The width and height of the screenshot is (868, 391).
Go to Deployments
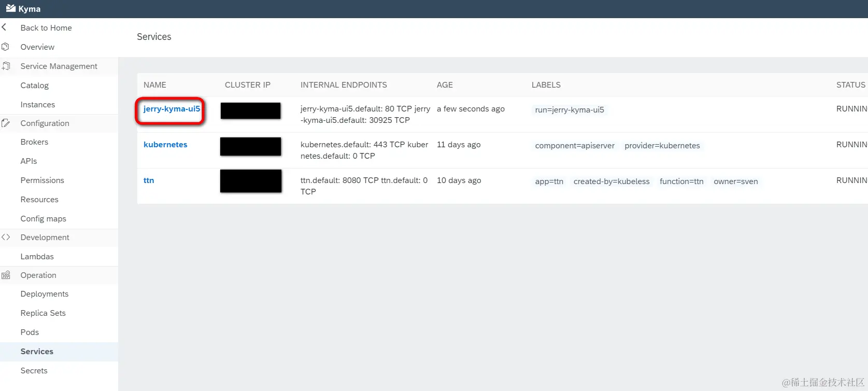tap(45, 294)
